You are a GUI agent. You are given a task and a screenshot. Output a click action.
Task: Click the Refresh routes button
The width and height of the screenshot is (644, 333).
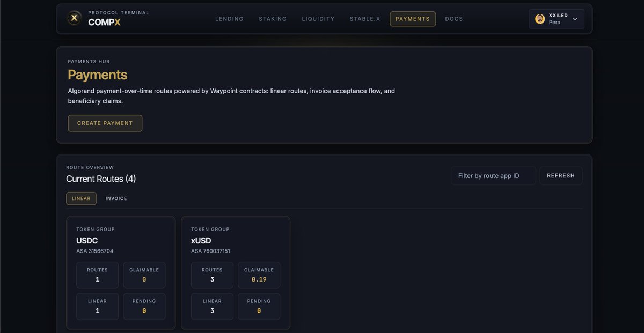pos(561,176)
